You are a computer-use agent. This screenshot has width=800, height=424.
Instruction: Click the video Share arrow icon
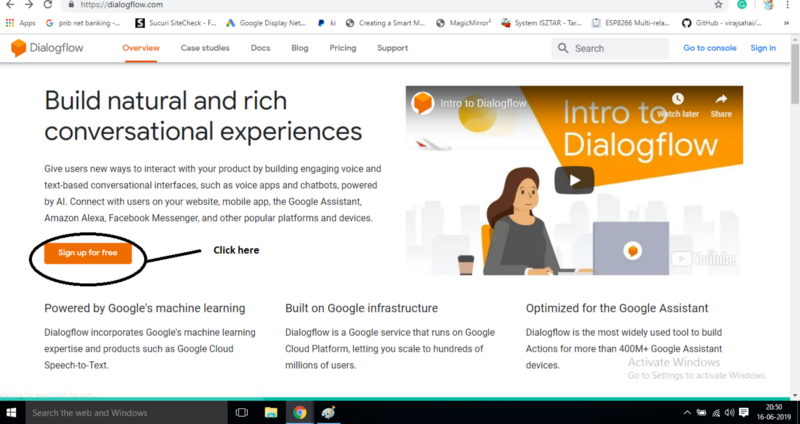(x=721, y=98)
